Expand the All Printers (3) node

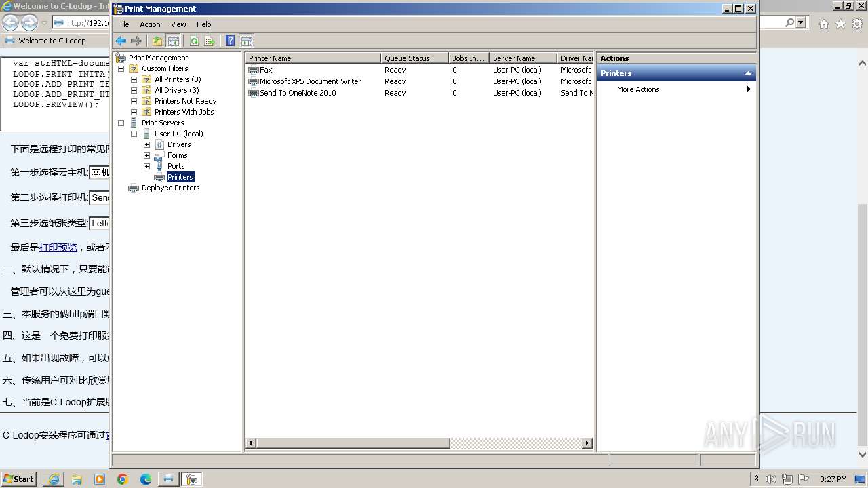tap(134, 79)
